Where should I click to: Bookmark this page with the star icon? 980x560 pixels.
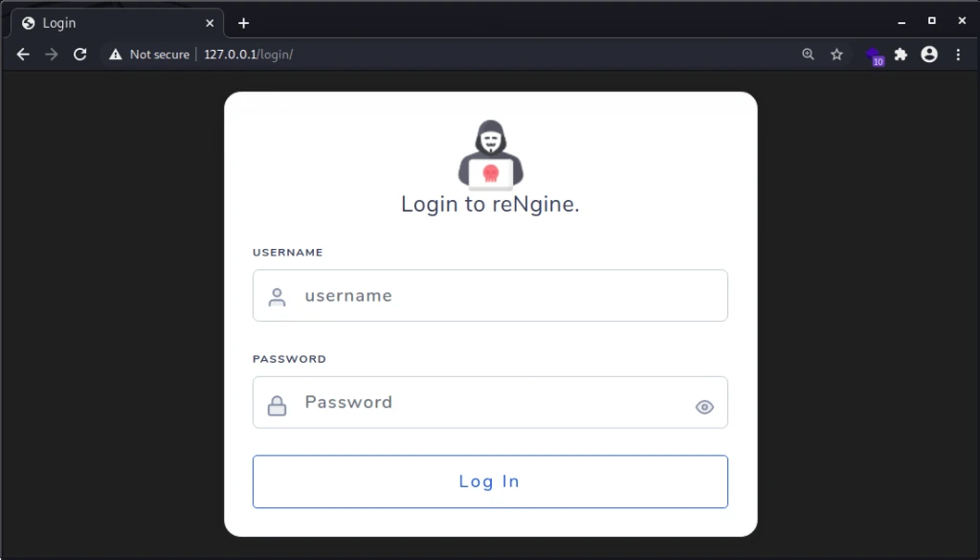[x=836, y=55]
